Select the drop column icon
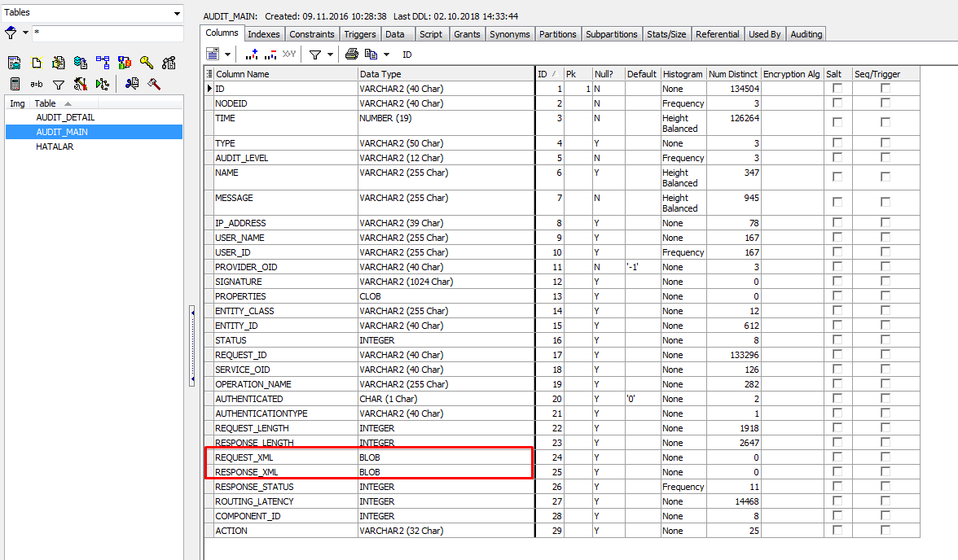The image size is (958, 560). coord(269,54)
